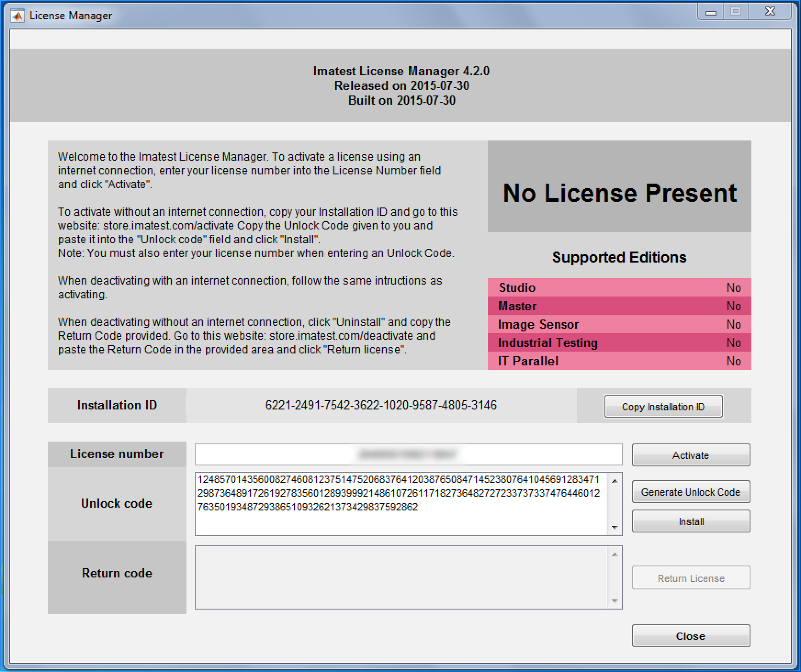Viewport: 801px width, 672px height.
Task: Click the Close button at bottom
Action: click(x=691, y=636)
